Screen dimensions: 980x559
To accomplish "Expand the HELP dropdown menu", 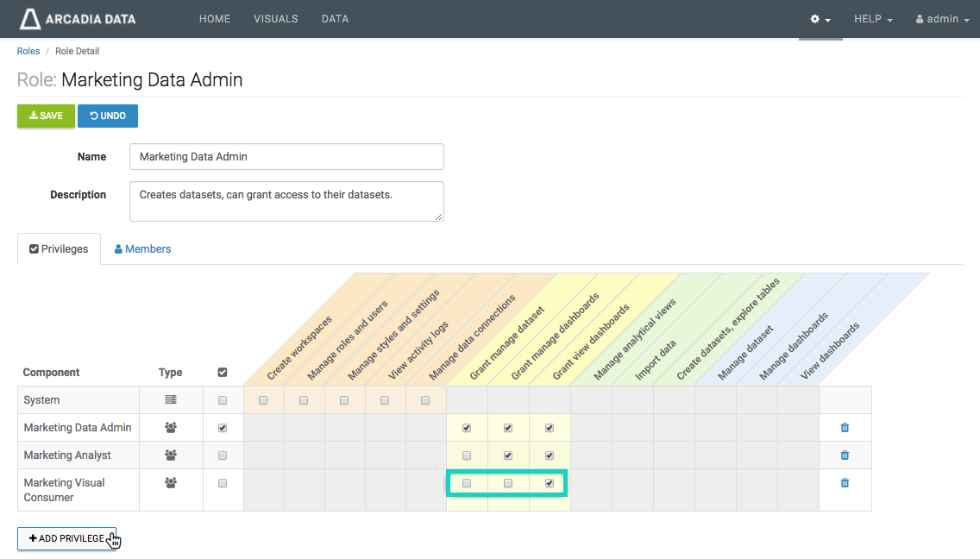I will pyautogui.click(x=872, y=19).
